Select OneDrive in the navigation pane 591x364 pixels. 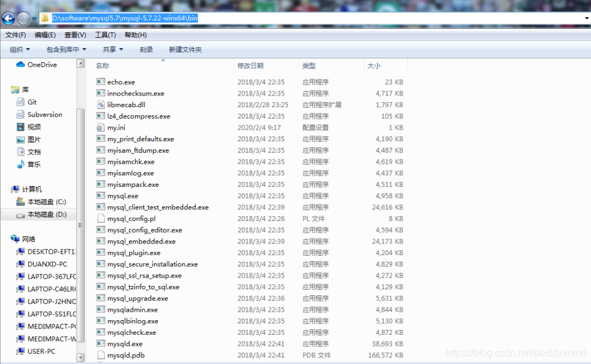[41, 65]
